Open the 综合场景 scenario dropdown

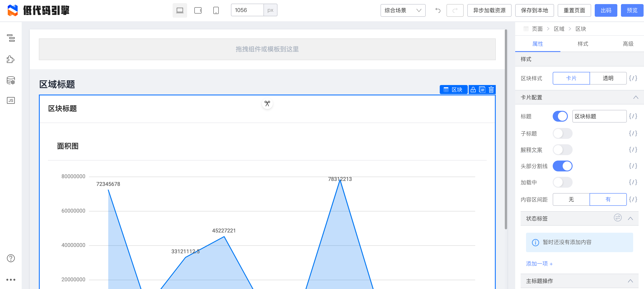point(403,10)
